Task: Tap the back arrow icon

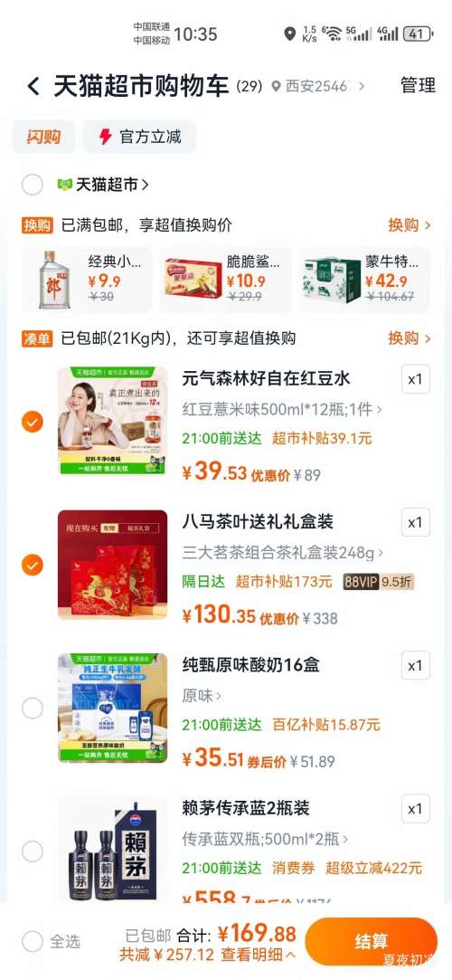Action: tap(33, 86)
